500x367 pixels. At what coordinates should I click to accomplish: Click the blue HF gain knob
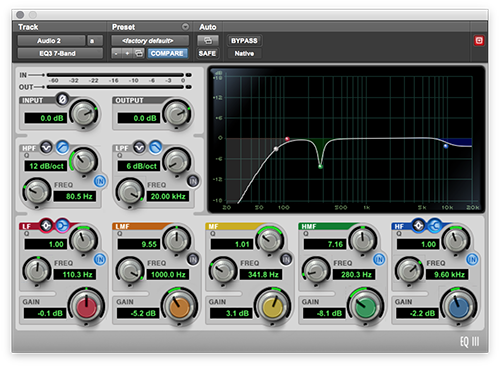[459, 306]
